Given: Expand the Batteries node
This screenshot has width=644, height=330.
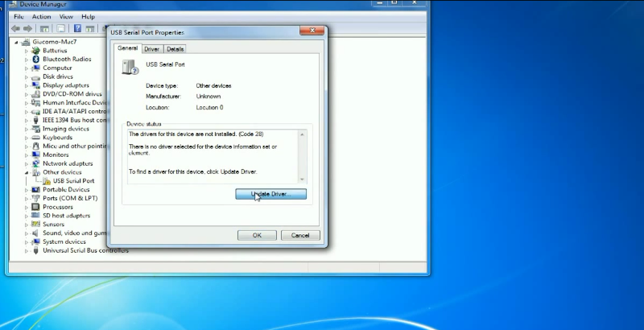Looking at the screenshot, I should 27,51.
